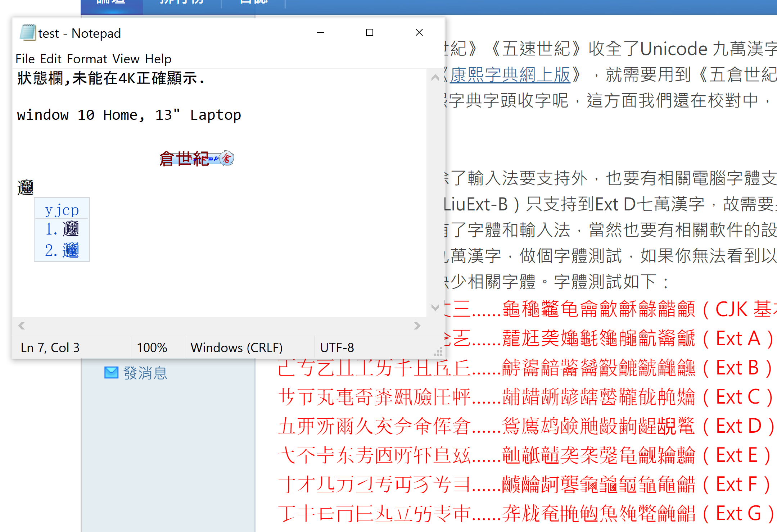Image resolution: width=777 pixels, height=532 pixels.
Task: Click the line window 10 Home, 13" Laptop
Action: pos(129,115)
